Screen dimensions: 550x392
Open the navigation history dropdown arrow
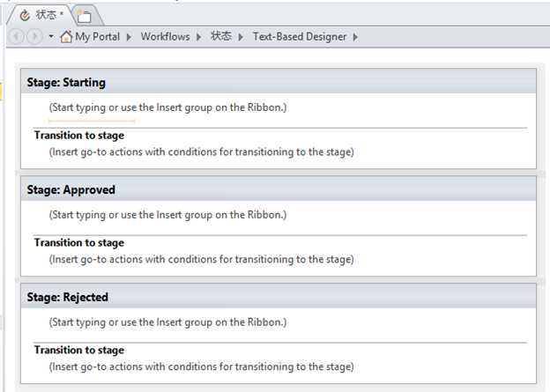coord(51,36)
